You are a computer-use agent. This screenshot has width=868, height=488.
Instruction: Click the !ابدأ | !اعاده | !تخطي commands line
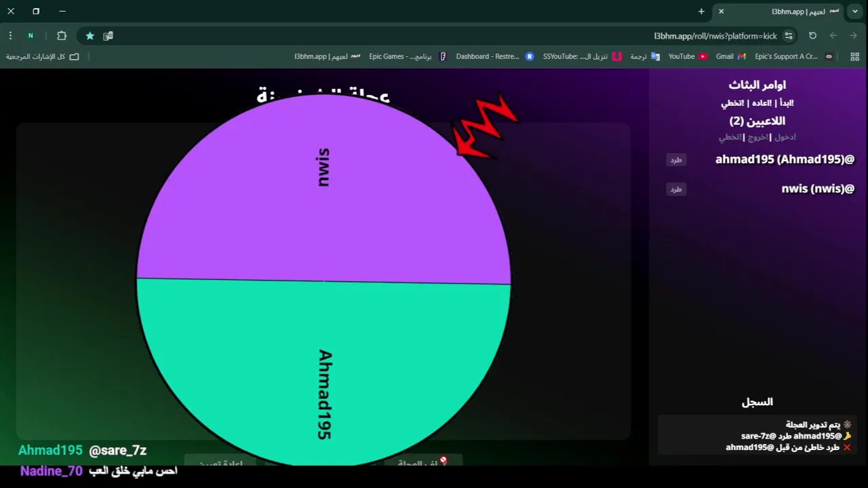pos(757,103)
